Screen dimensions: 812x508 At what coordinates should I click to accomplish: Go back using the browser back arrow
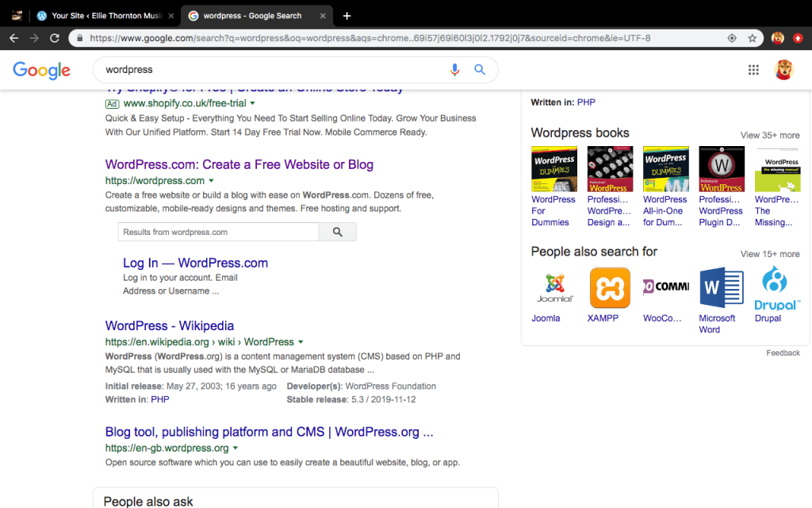13,38
